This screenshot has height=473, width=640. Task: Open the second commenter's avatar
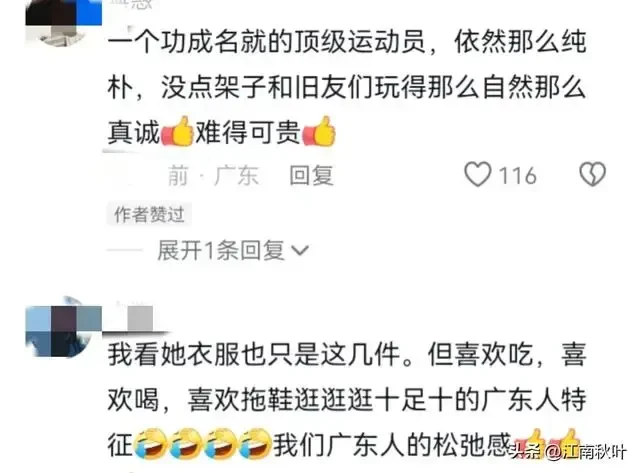tap(63, 326)
